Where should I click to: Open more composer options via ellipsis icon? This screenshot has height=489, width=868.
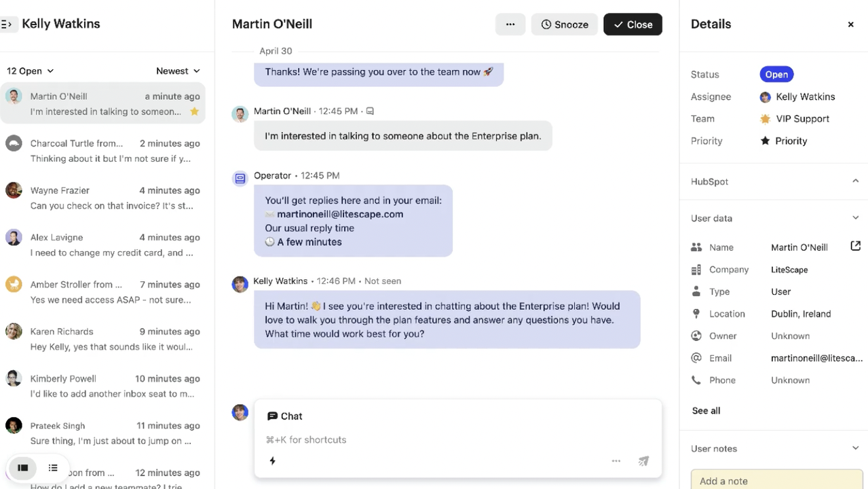point(616,460)
